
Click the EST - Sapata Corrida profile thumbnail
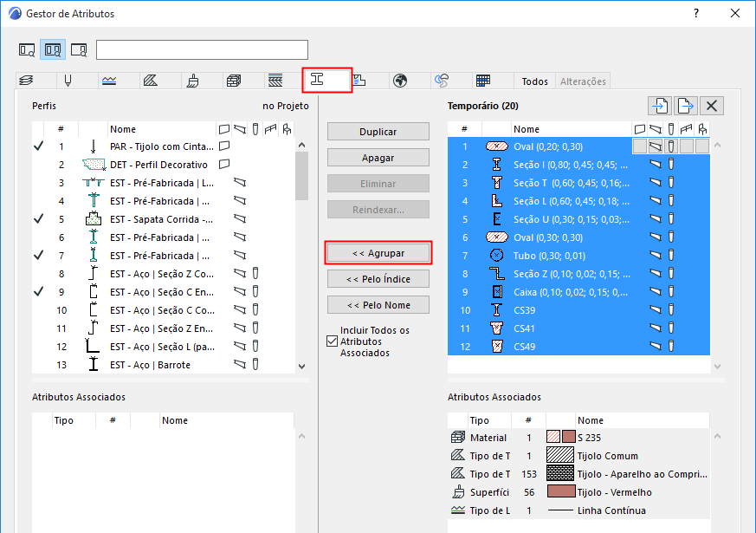(94, 219)
